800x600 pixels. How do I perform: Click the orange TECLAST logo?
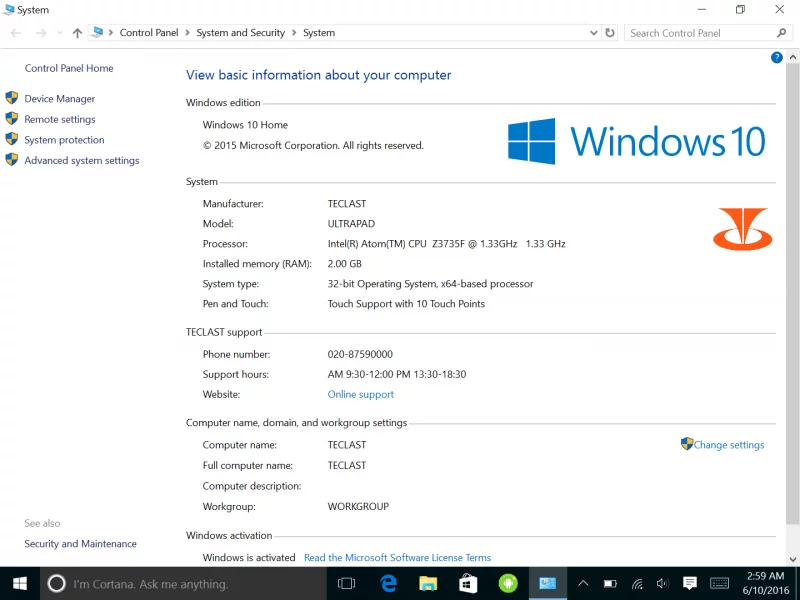coord(742,229)
